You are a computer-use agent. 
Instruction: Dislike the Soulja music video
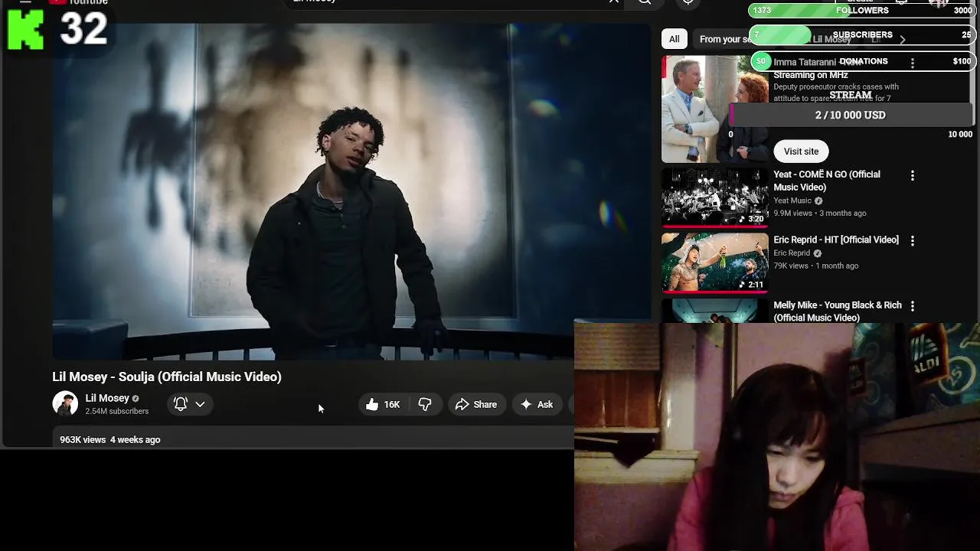coord(425,404)
